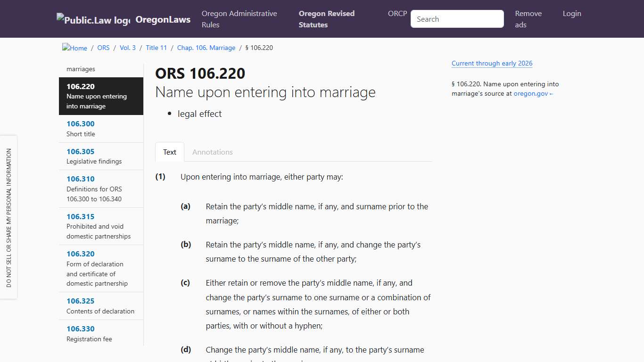Open Vol. 3 from the breadcrumb
The width and height of the screenshot is (644, 362).
tap(127, 48)
